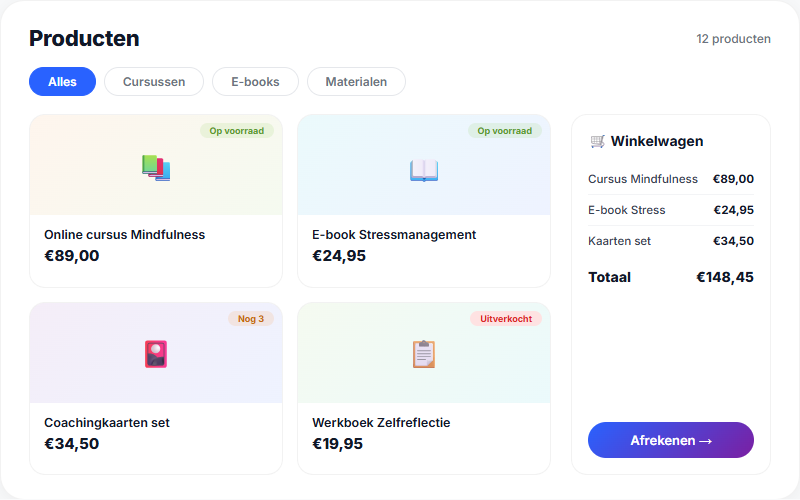Click the €34,50 price under Coachingkaarten set

(x=72, y=444)
